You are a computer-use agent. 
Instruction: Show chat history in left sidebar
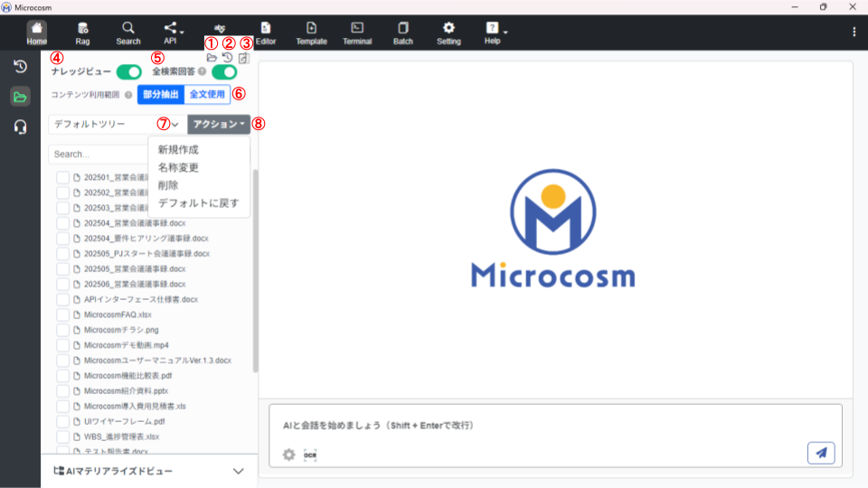coord(21,66)
